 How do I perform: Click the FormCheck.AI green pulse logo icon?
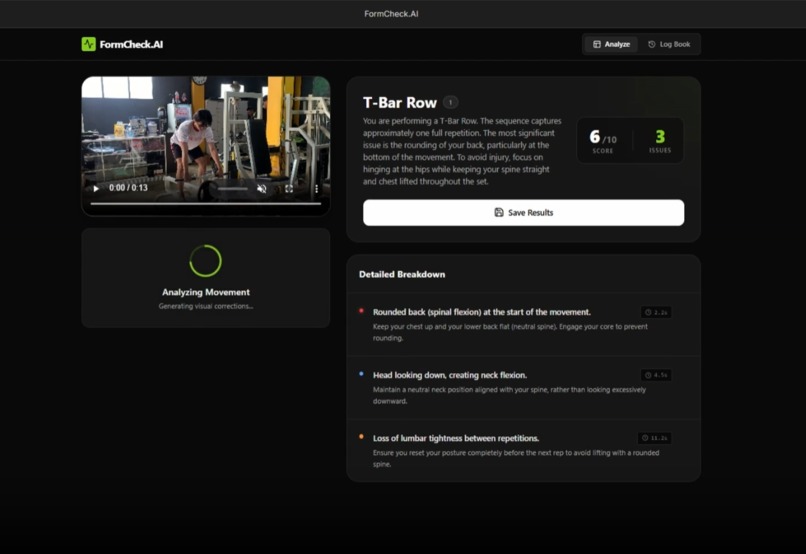[88, 44]
